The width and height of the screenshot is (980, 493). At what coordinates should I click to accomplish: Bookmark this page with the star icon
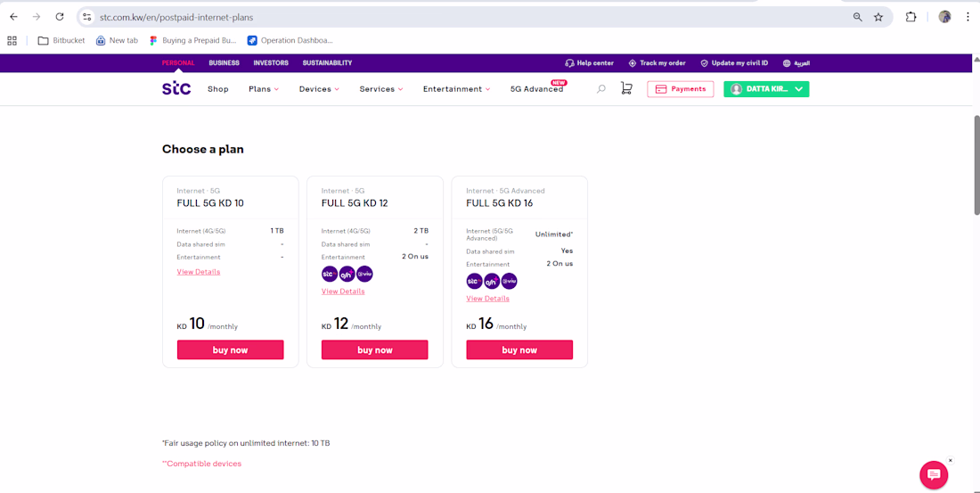click(x=878, y=17)
